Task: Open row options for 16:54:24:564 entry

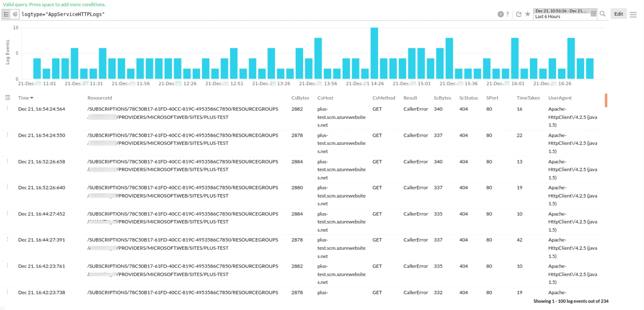Action: tap(7, 108)
